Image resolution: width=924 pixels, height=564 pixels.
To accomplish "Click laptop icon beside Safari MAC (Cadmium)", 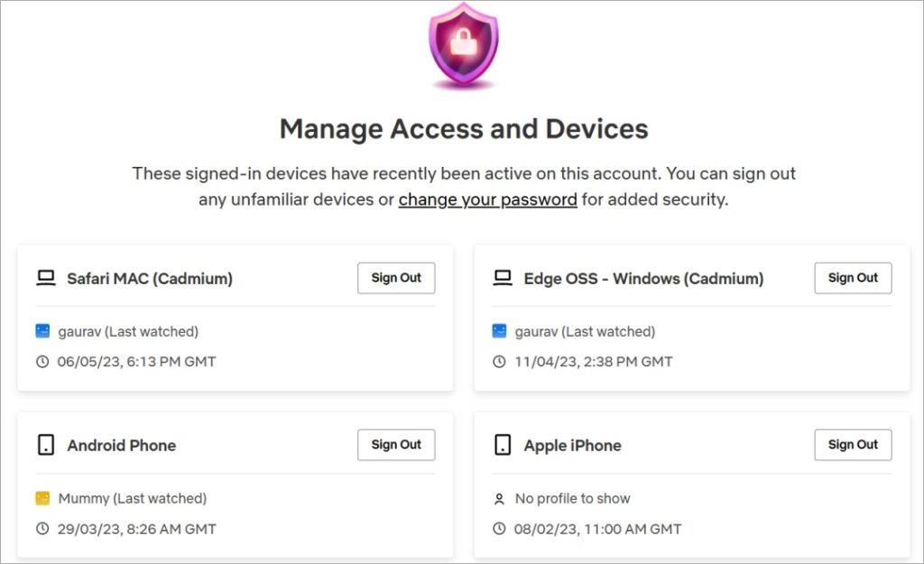I will 46,278.
